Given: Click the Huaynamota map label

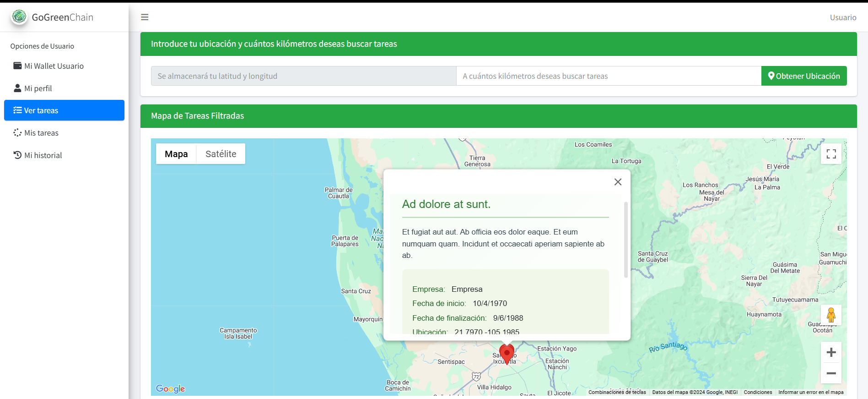Looking at the screenshot, I should [x=764, y=314].
